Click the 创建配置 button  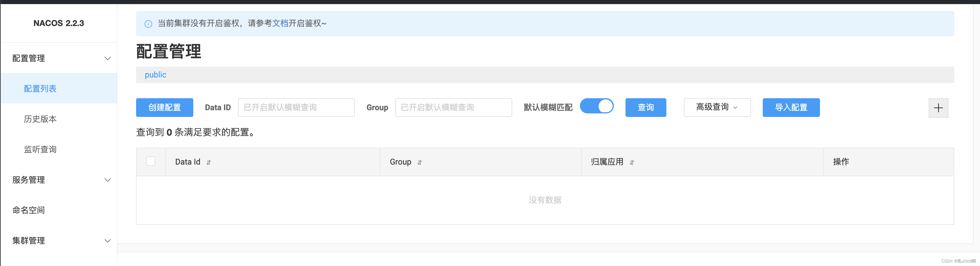pos(164,108)
